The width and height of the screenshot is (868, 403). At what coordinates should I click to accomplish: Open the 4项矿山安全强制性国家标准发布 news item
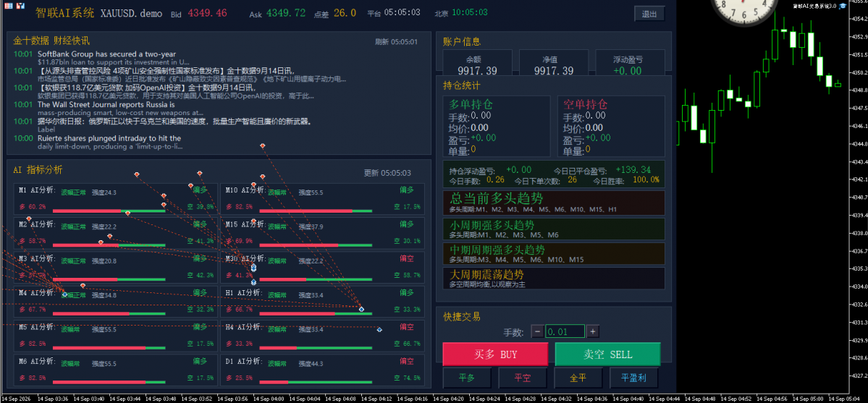click(x=166, y=71)
